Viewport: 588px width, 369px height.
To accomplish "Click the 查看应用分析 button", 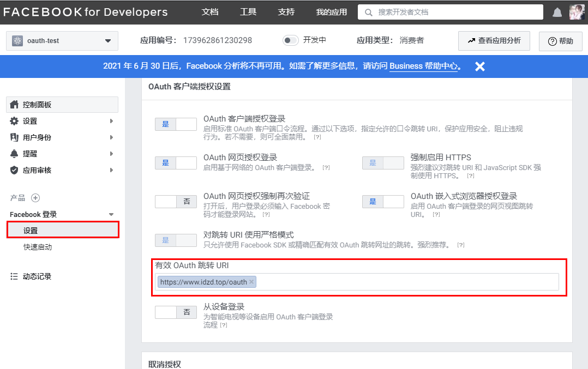I will [x=494, y=41].
